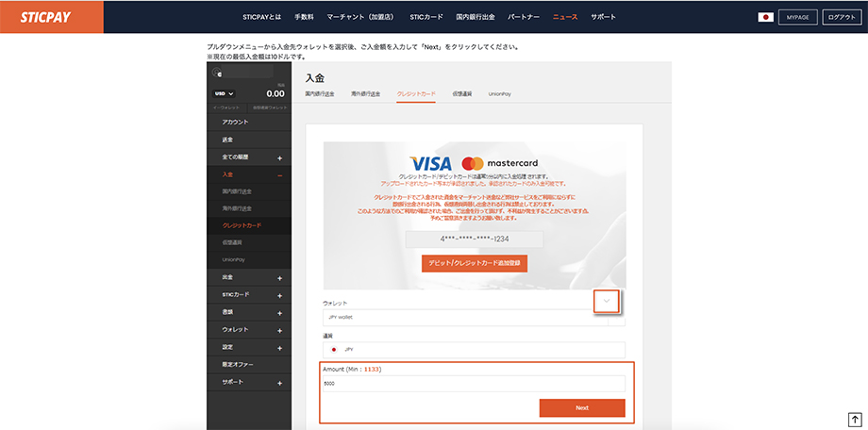Open the ニュース section in the top navigation
Image resolution: width=868 pixels, height=430 pixels.
point(564,17)
